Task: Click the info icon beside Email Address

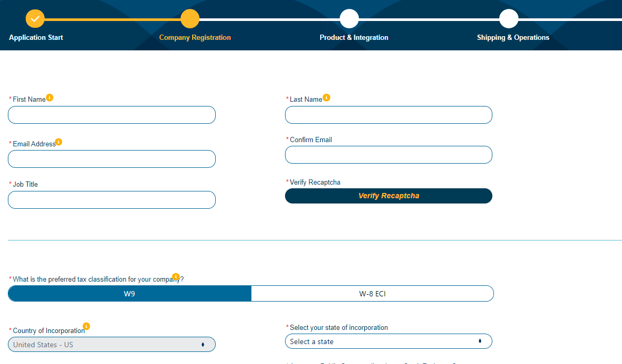Action: [59, 142]
